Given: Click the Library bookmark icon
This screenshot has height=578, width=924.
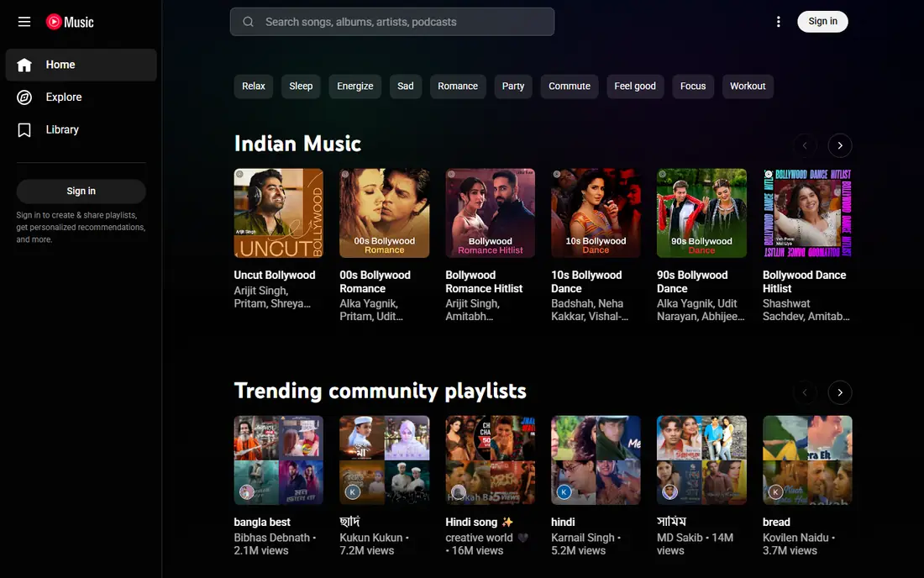Looking at the screenshot, I should [24, 129].
